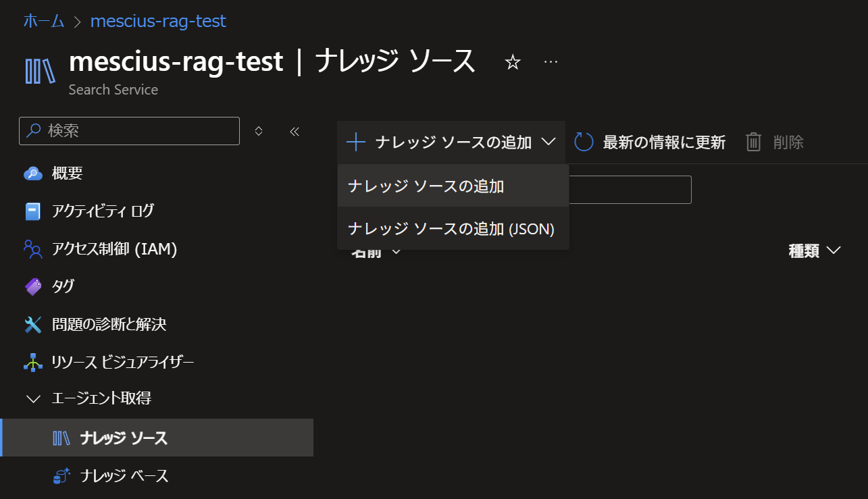Navigate to ホーム via the breadcrumb
Viewport: 868px width, 499px height.
click(43, 21)
